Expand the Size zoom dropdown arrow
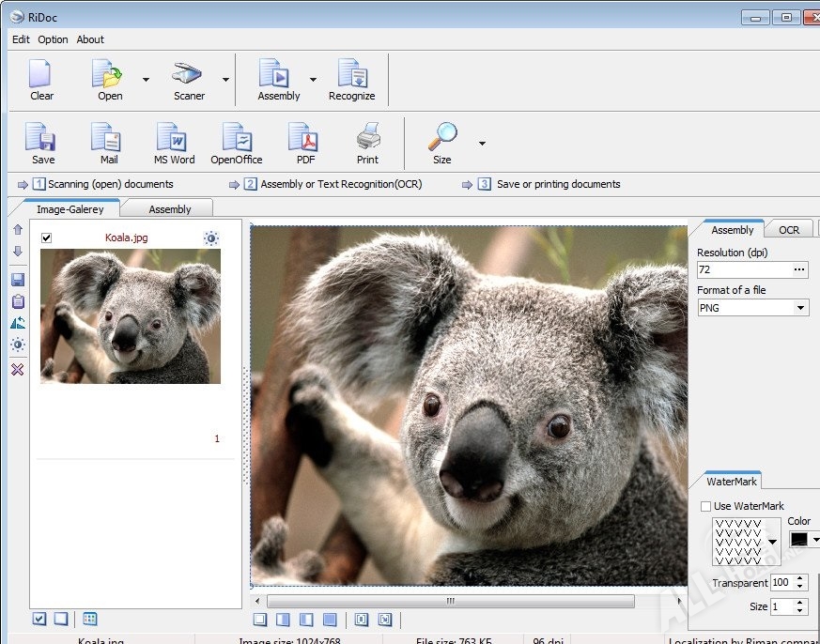The width and height of the screenshot is (820, 644). (482, 144)
